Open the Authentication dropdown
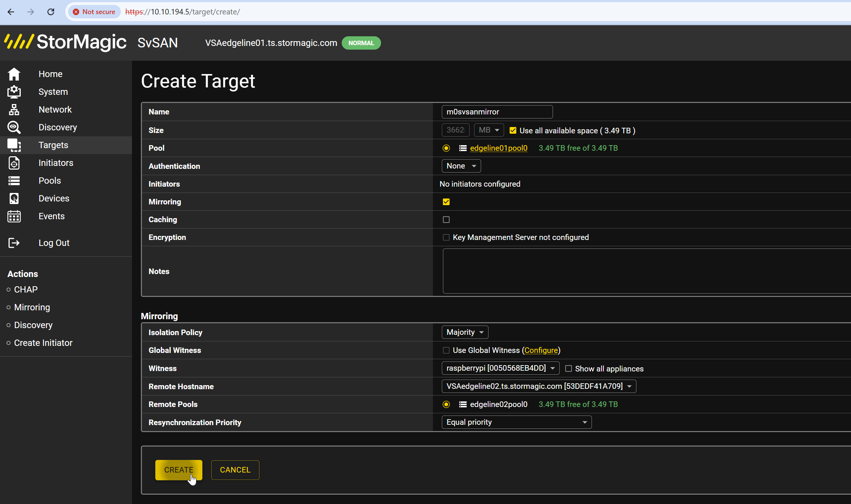This screenshot has height=504, width=851. pos(461,166)
